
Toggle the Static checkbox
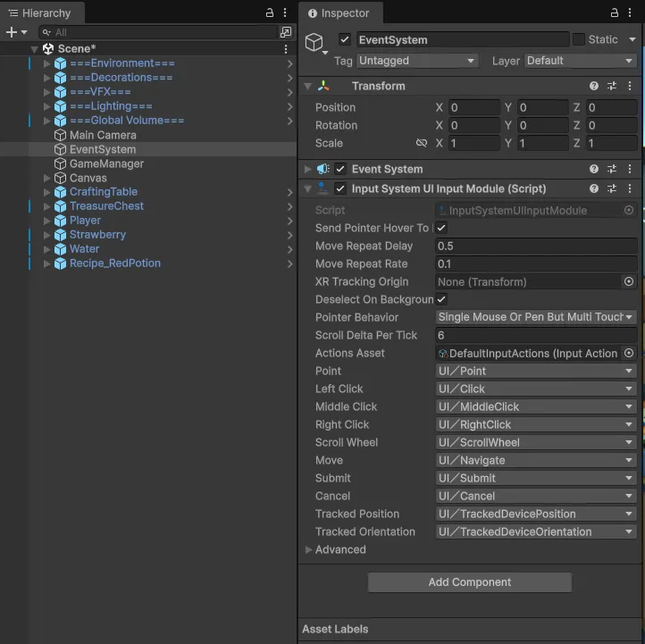[579, 39]
